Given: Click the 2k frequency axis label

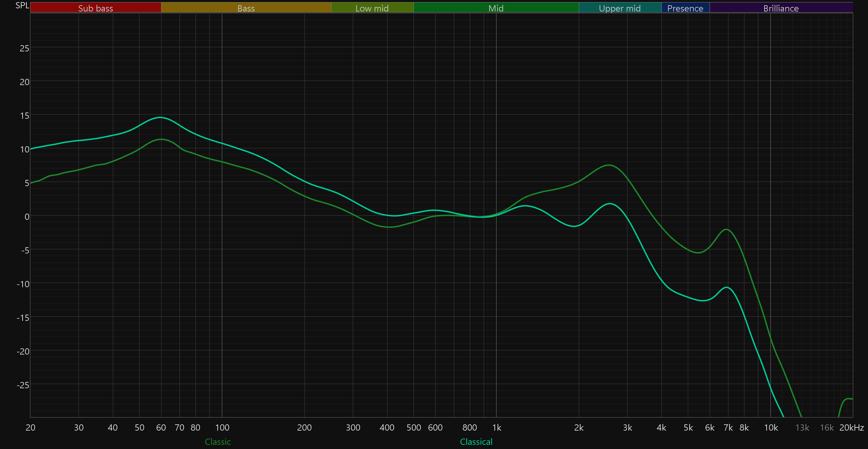Looking at the screenshot, I should click(579, 427).
